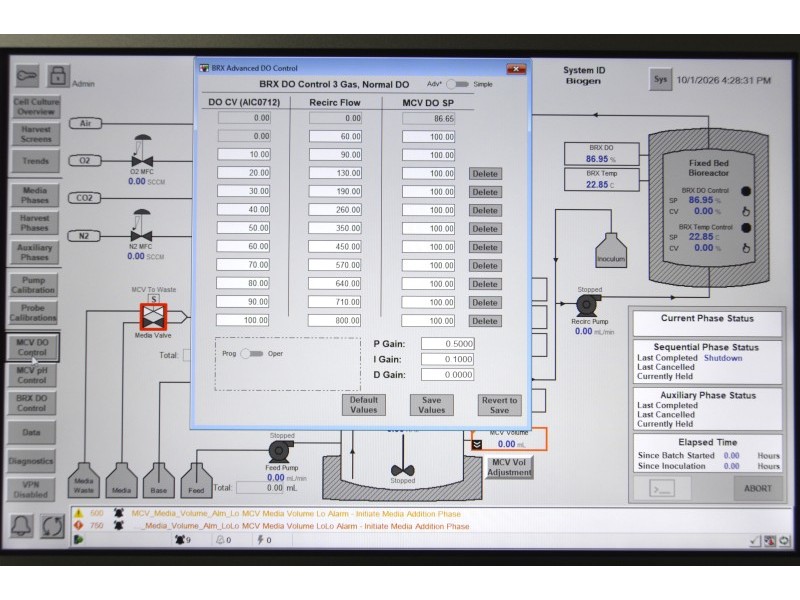Screen dimensions: 800x600
Task: Open the Trends screen
Action: click(36, 161)
